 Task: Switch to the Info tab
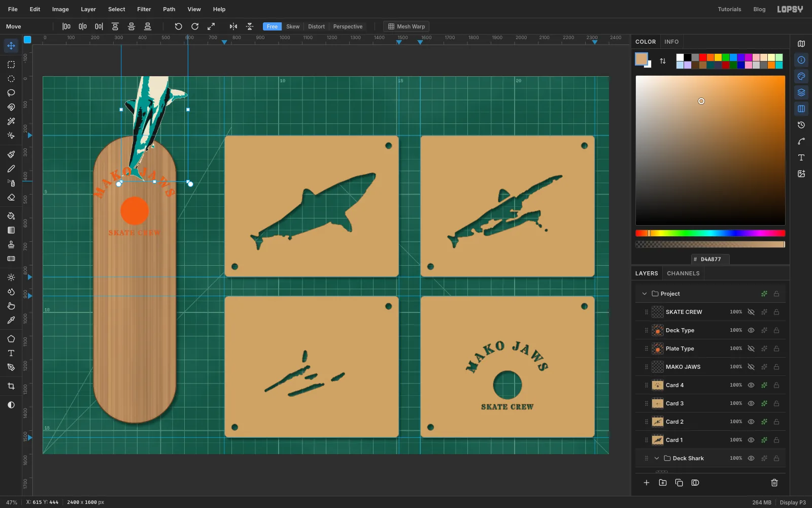pos(671,42)
